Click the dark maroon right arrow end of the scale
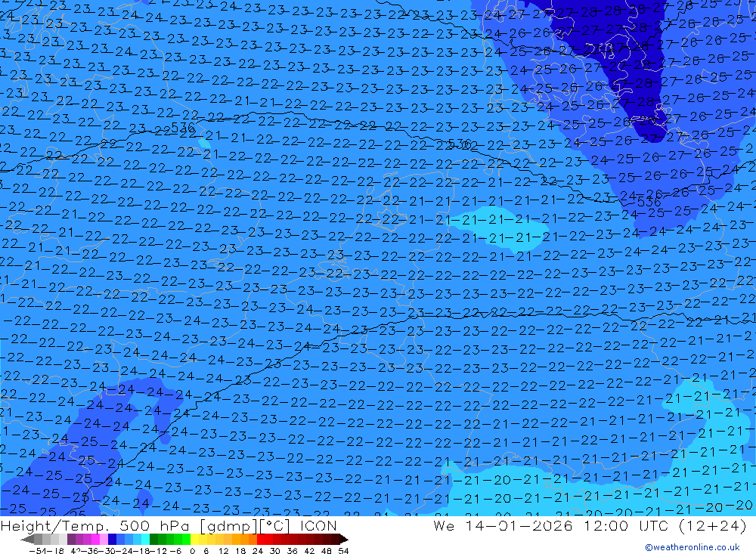Screen dimensions: 756x554 point(344,539)
